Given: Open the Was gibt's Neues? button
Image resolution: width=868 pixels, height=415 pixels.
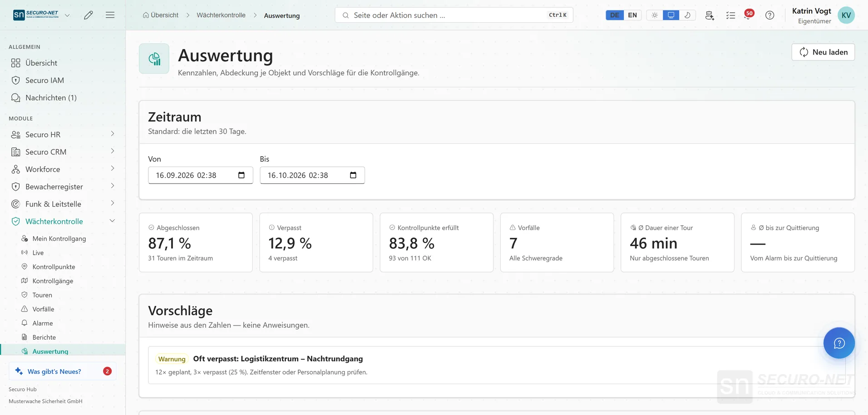Looking at the screenshot, I should coord(63,371).
